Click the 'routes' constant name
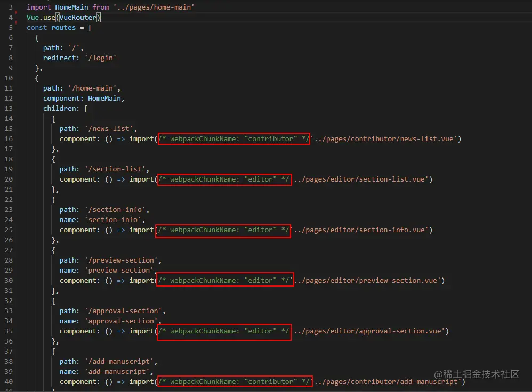 [x=63, y=28]
